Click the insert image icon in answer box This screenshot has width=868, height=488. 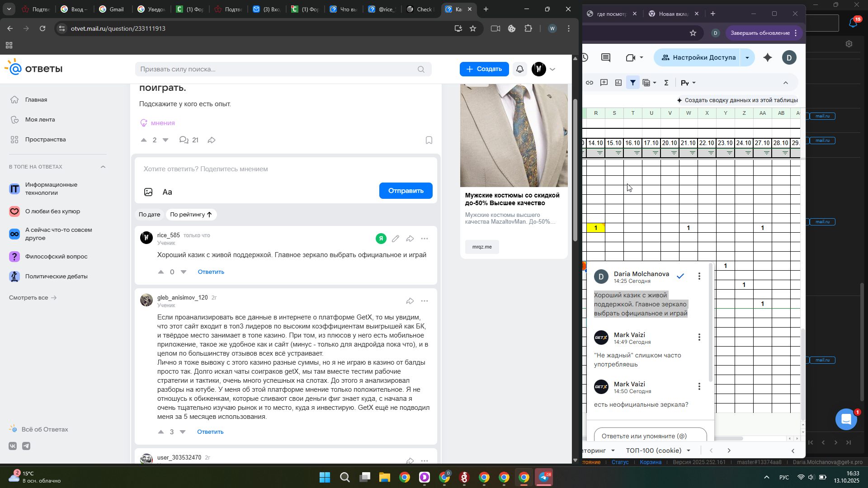pyautogui.click(x=148, y=192)
